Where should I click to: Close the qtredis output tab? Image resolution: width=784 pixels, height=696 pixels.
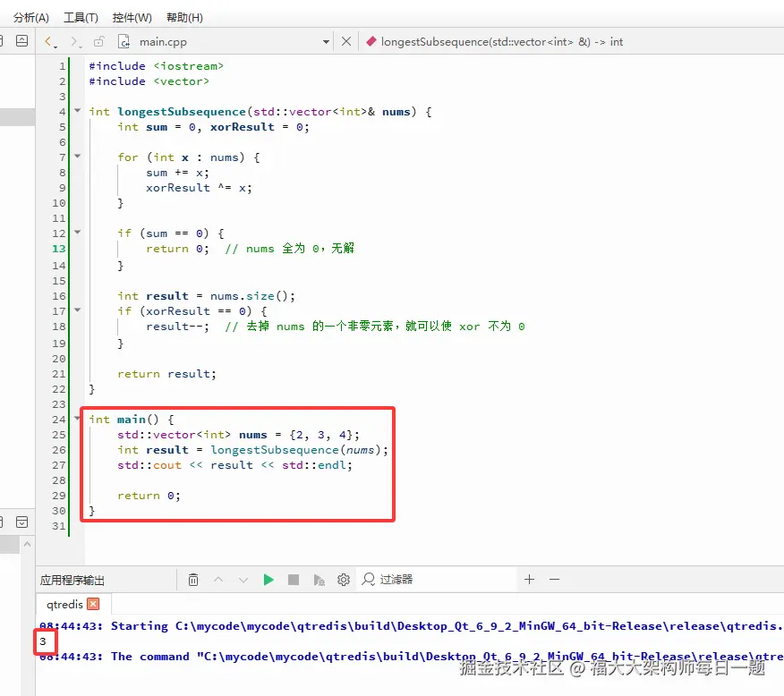(x=93, y=604)
